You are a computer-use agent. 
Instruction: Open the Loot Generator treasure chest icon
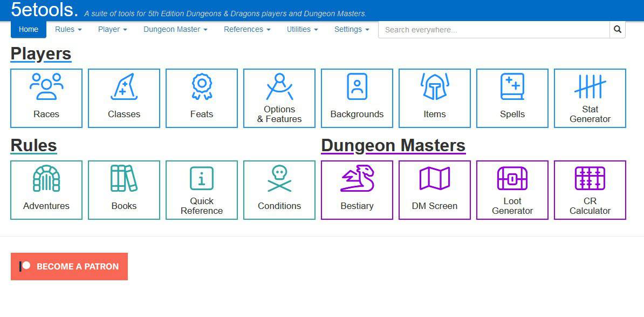[x=512, y=178]
